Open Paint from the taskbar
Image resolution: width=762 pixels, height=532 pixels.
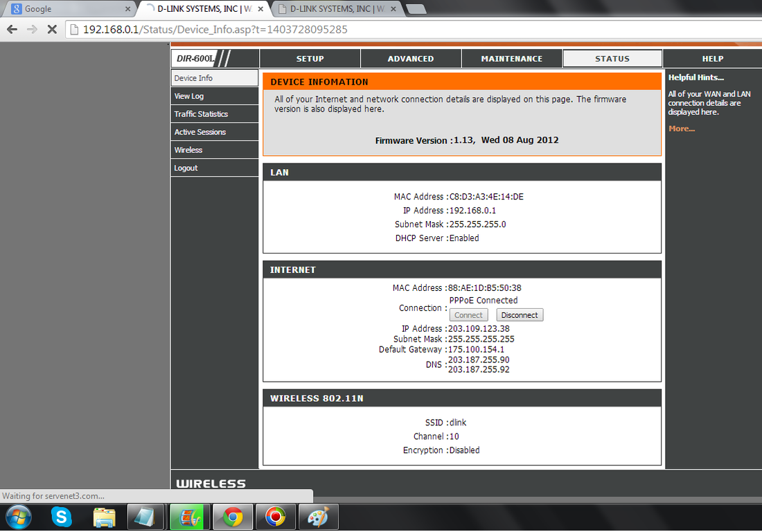click(x=319, y=517)
